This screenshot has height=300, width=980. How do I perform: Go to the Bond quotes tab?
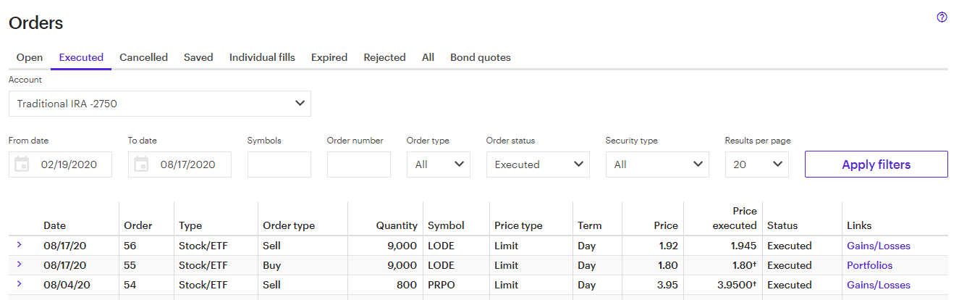(x=481, y=57)
